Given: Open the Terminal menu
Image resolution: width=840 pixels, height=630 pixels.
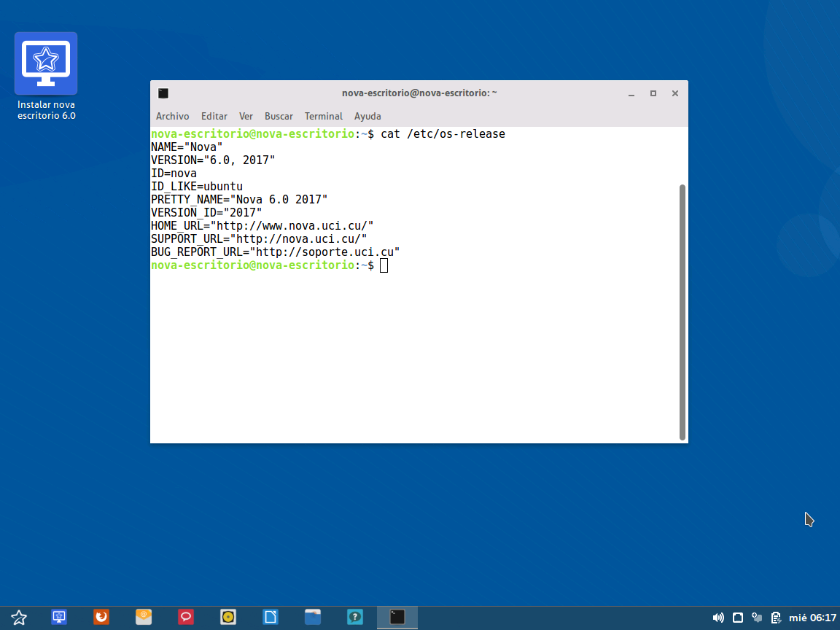Looking at the screenshot, I should pos(324,116).
